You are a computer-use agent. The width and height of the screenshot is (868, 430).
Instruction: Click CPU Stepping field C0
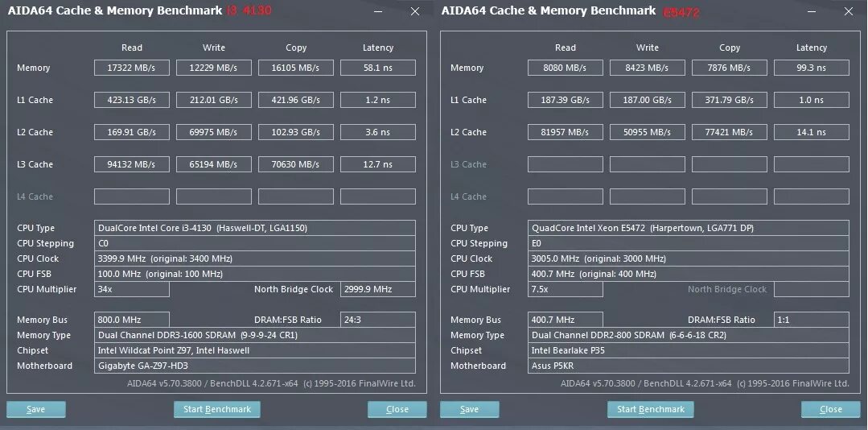tap(255, 243)
